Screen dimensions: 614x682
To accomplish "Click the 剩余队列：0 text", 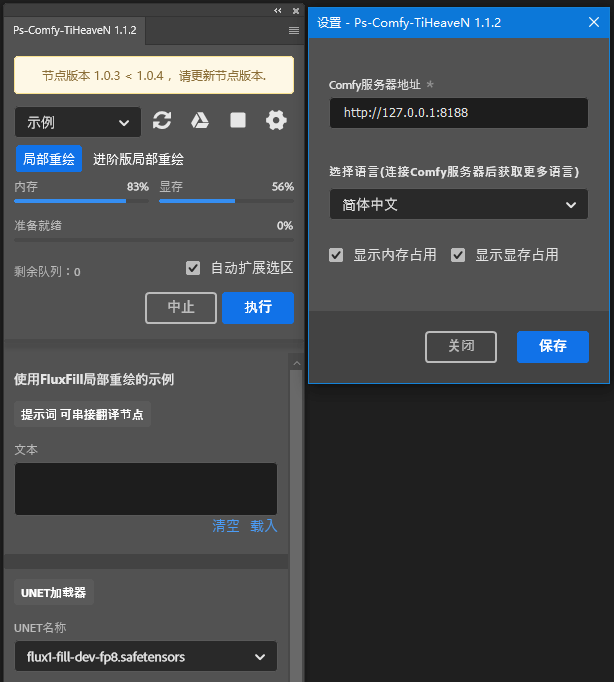I will click(47, 272).
